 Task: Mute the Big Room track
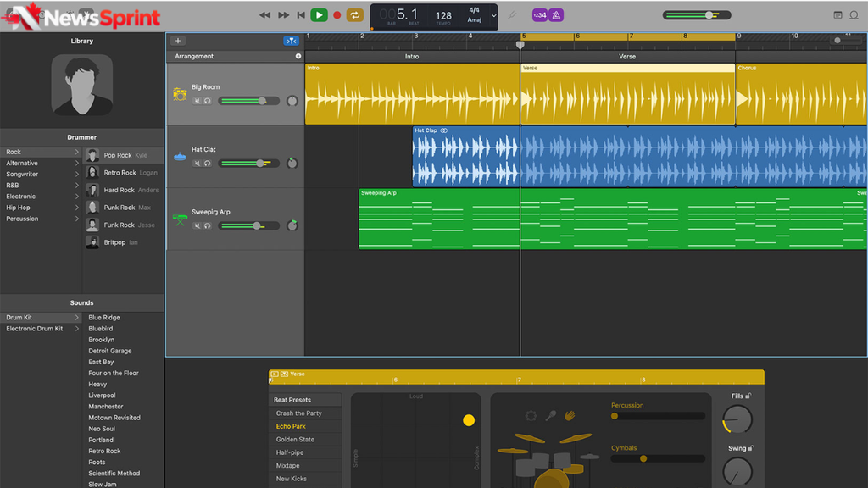(x=197, y=101)
